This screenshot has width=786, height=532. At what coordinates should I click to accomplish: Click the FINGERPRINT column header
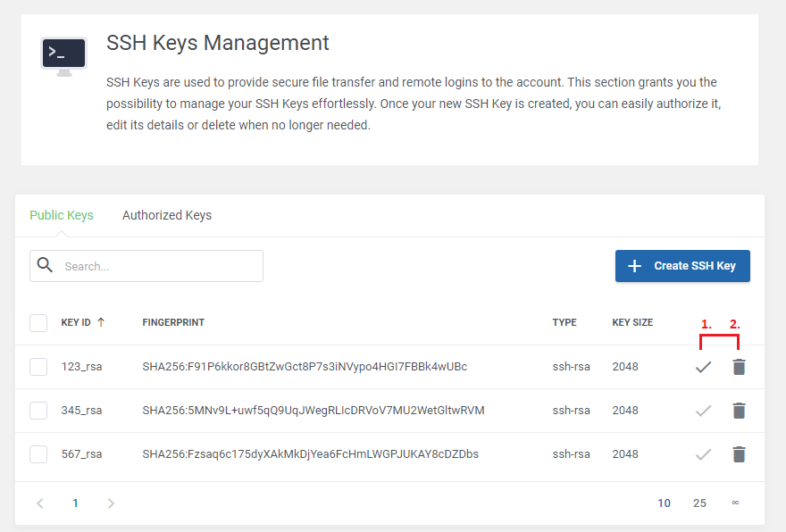[x=173, y=322]
